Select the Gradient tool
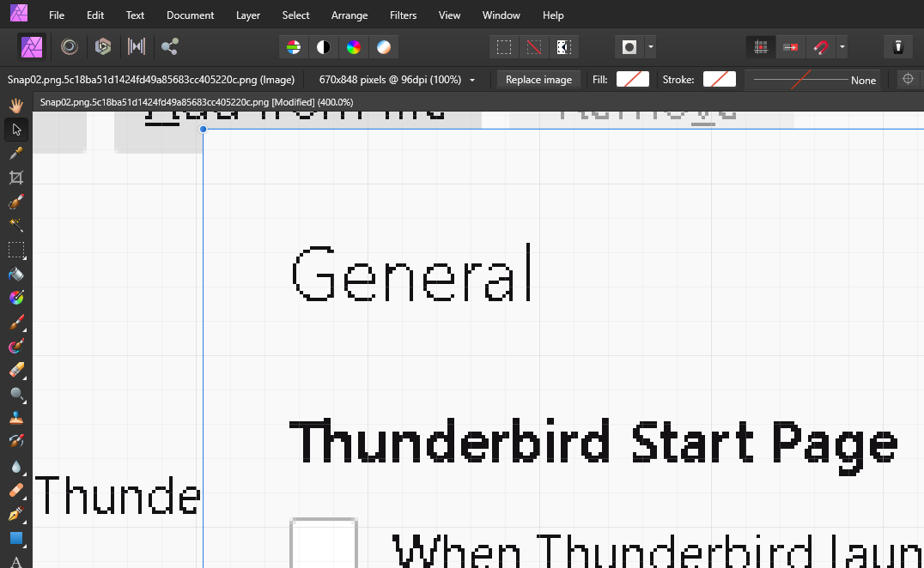This screenshot has width=924, height=568. click(x=16, y=298)
